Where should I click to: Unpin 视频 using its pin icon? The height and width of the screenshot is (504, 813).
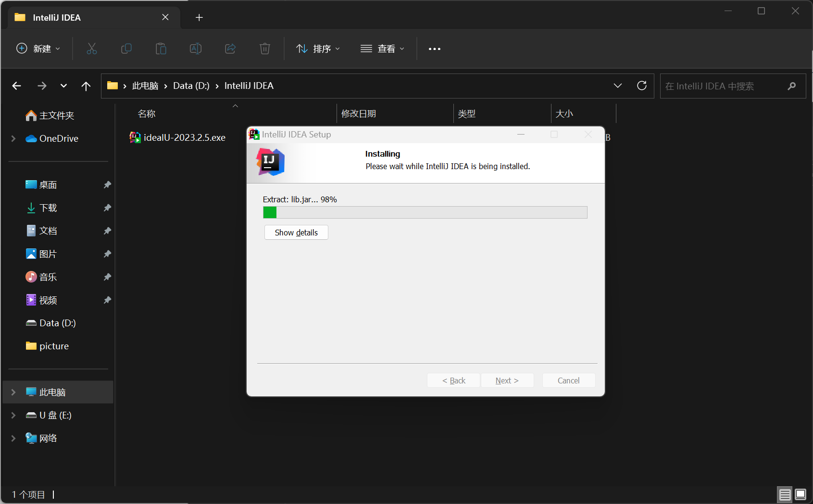[107, 300]
